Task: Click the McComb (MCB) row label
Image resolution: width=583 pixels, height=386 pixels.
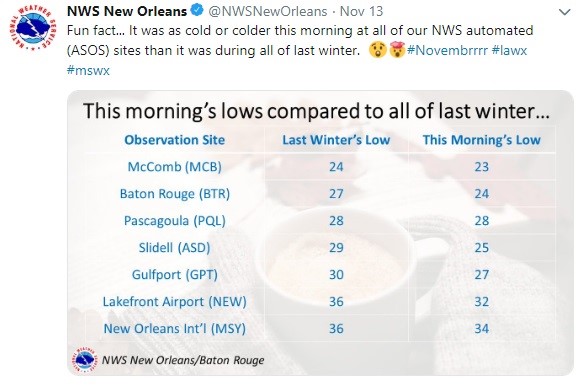Action: point(174,167)
